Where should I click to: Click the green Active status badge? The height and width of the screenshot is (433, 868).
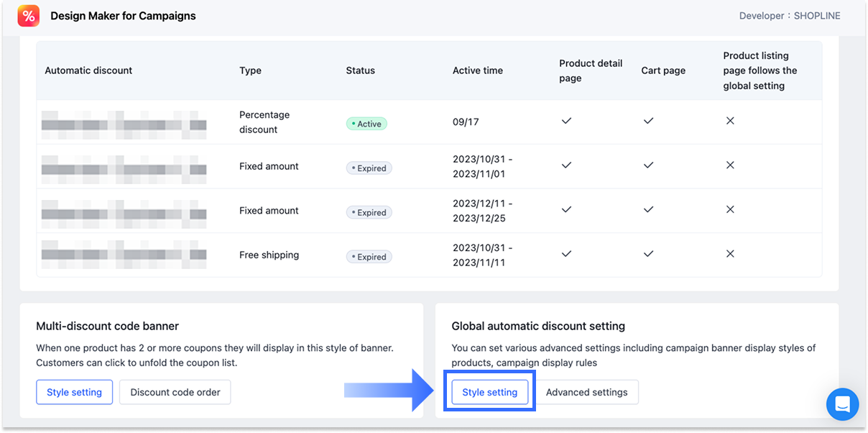pyautogui.click(x=366, y=124)
